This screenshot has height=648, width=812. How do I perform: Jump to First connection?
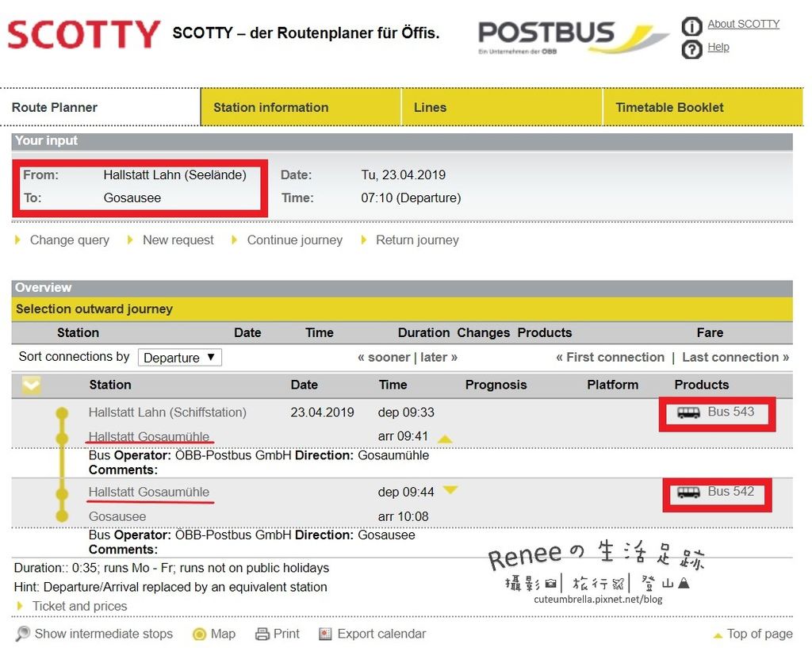[610, 358]
